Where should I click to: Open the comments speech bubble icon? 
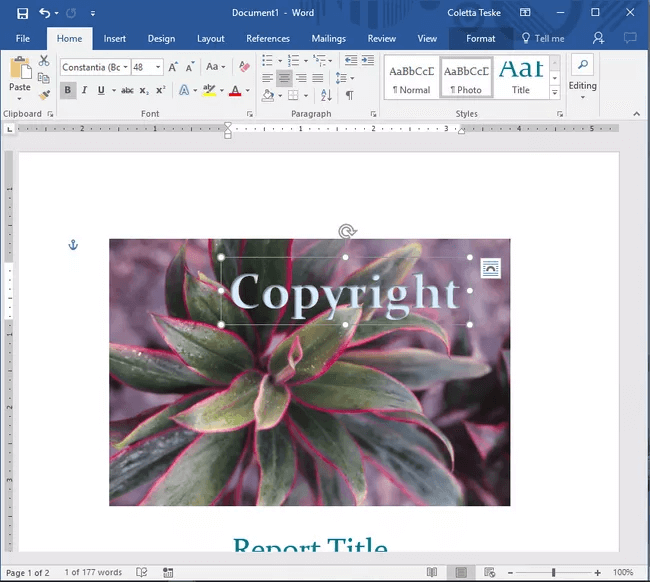click(x=630, y=39)
